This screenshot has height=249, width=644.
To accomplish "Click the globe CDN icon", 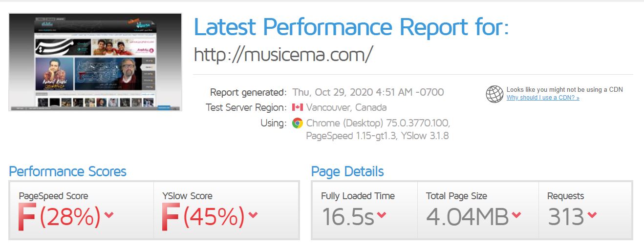I will coord(494,94).
